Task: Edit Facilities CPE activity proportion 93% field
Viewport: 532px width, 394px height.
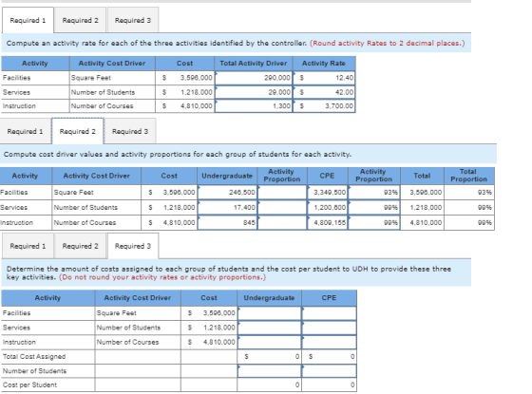Action: pyautogui.click(x=374, y=193)
